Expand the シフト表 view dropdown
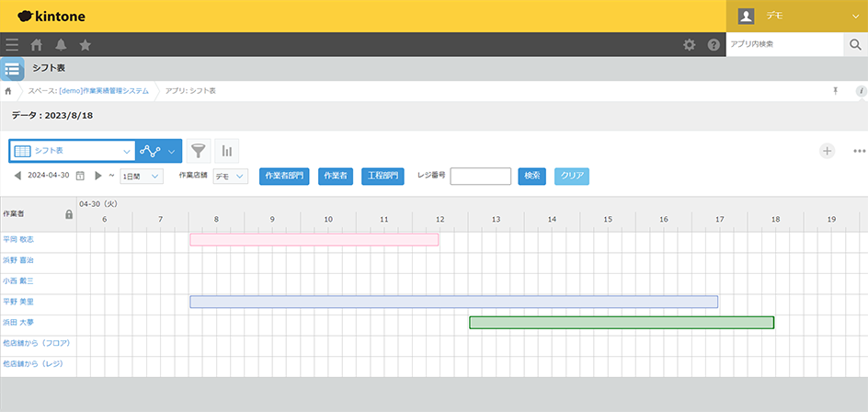 click(126, 151)
